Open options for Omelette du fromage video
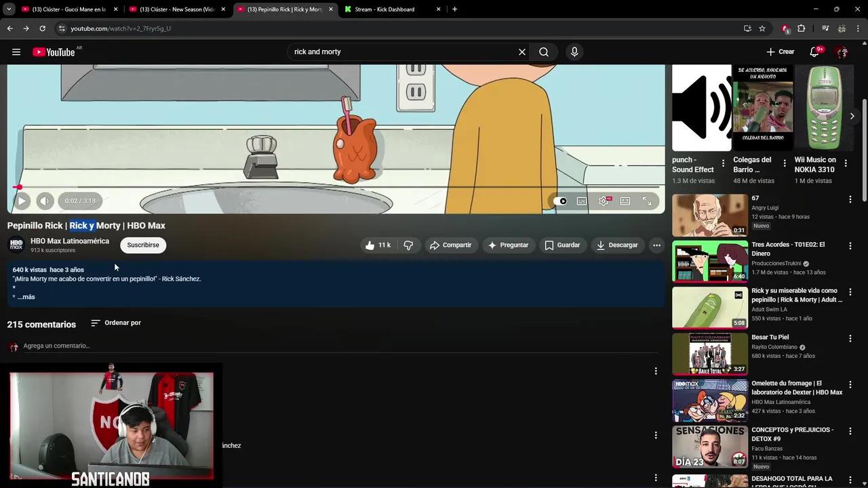868x488 pixels. pos(850,384)
